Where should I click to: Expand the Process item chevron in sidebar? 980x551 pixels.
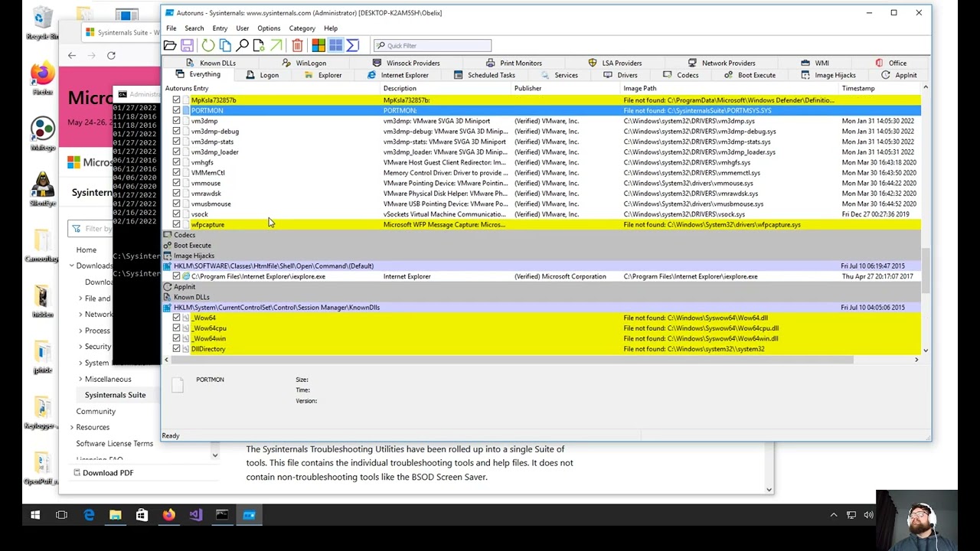click(x=80, y=331)
